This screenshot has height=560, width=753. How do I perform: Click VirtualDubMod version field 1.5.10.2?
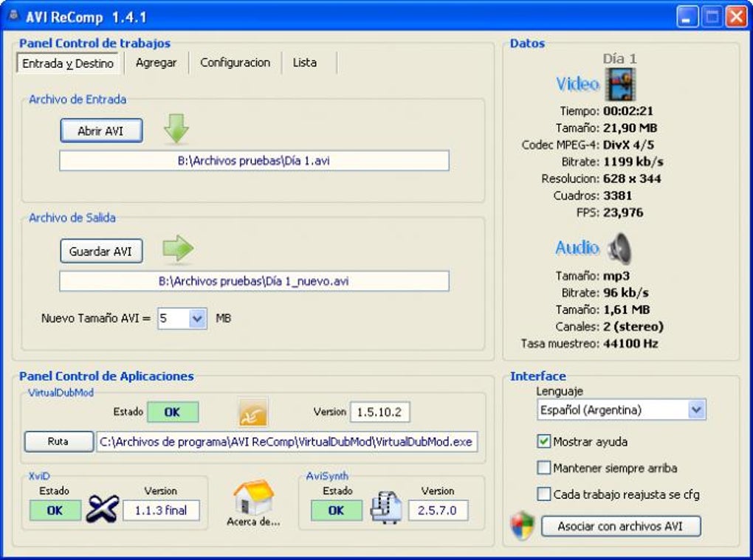(380, 412)
